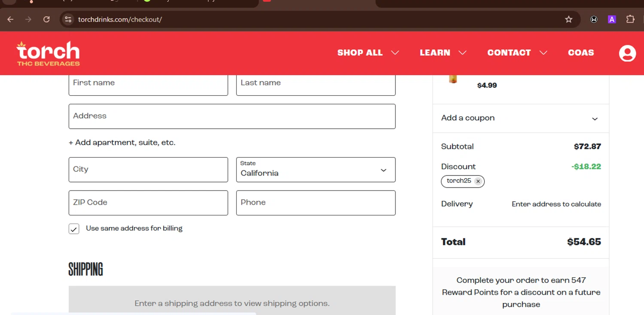Click the Discount value -$18.22
The height and width of the screenshot is (315, 644).
pos(586,167)
